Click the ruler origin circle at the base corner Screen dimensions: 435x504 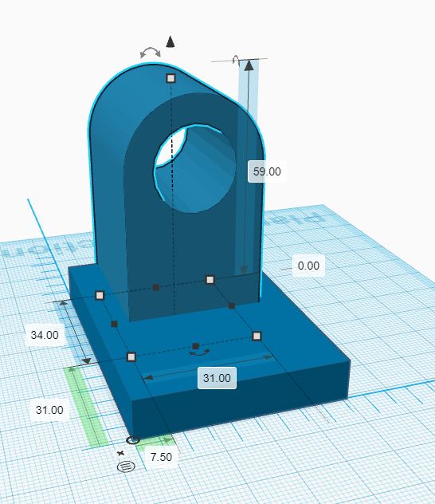[x=133, y=440]
